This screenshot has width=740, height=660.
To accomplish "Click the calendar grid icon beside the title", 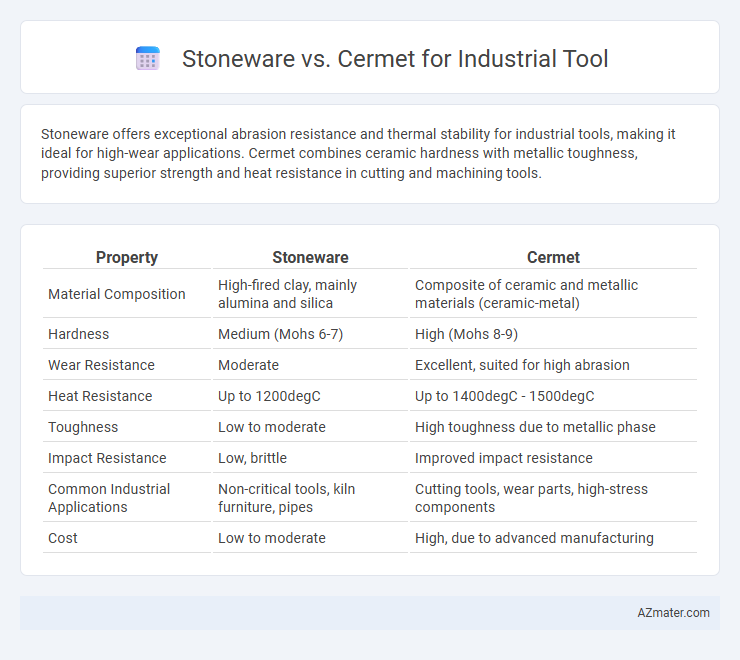I will pyautogui.click(x=148, y=59).
